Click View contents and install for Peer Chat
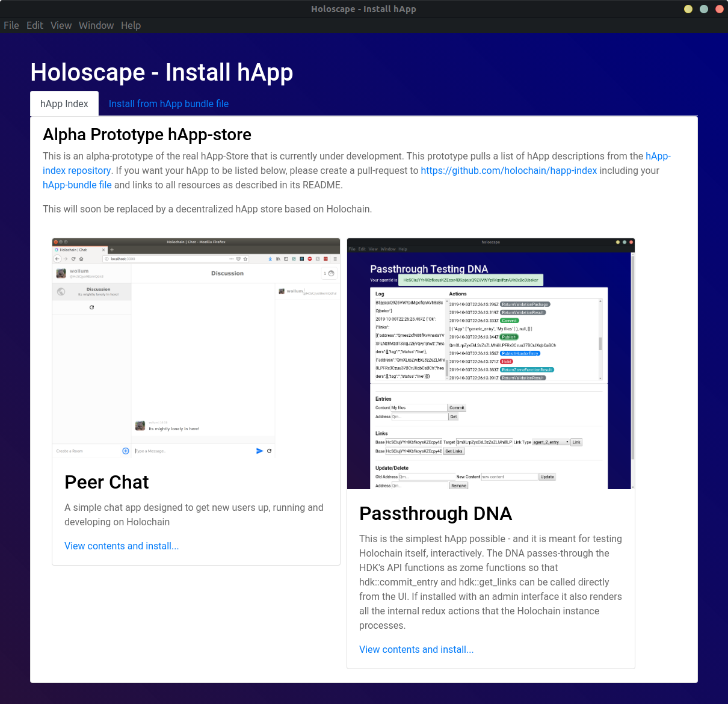This screenshot has height=704, width=728. tap(122, 546)
